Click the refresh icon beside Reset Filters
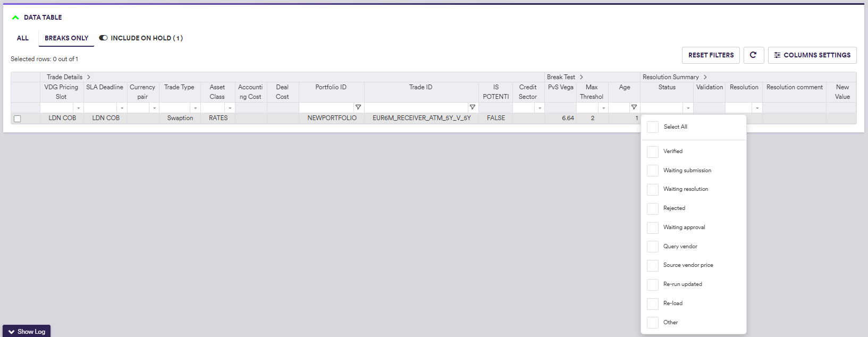This screenshot has width=868, height=337. point(753,55)
